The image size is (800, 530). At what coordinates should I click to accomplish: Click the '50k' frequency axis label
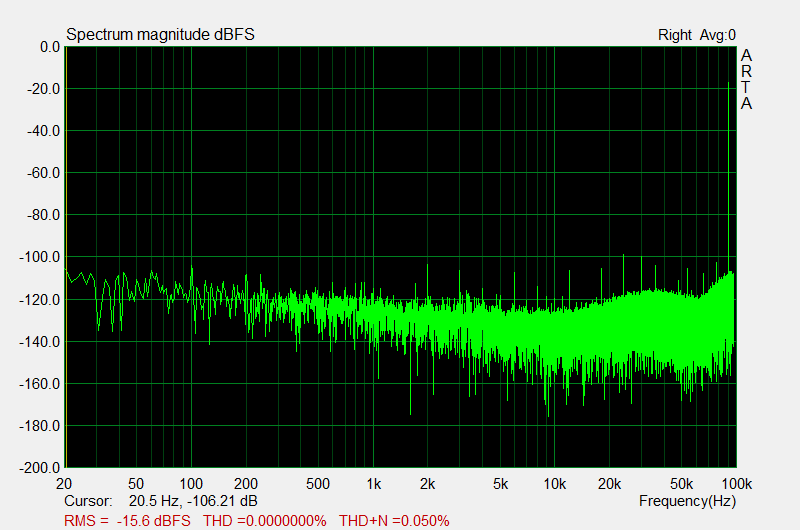coord(681,484)
